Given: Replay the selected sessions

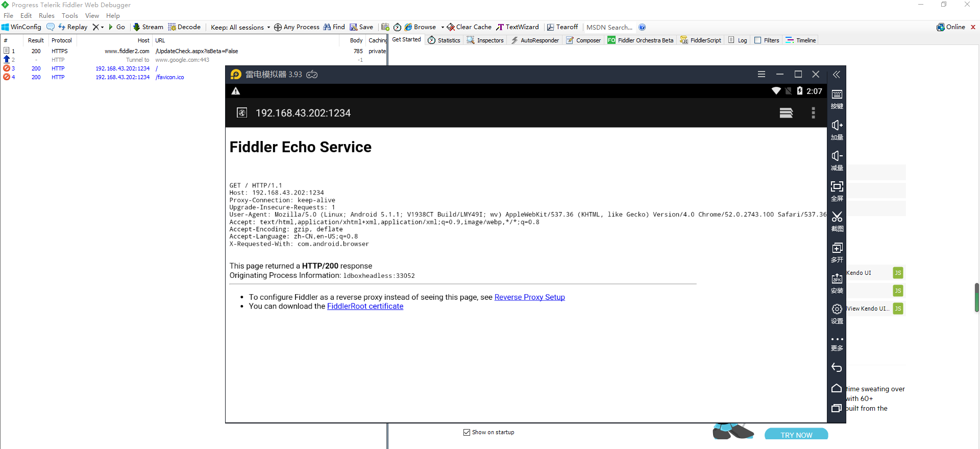Looking at the screenshot, I should click(72, 27).
